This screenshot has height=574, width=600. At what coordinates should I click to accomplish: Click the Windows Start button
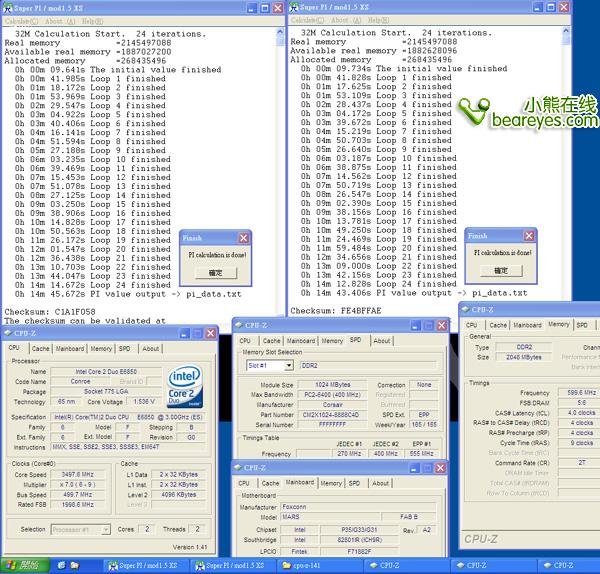pyautogui.click(x=25, y=565)
